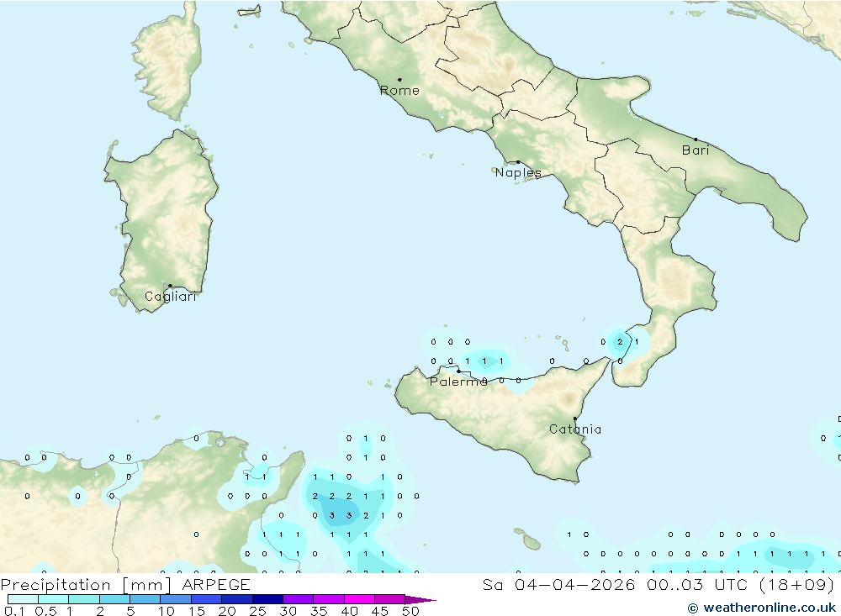Click the ARPEGE model name
This screenshot has width=841, height=616.
[216, 585]
